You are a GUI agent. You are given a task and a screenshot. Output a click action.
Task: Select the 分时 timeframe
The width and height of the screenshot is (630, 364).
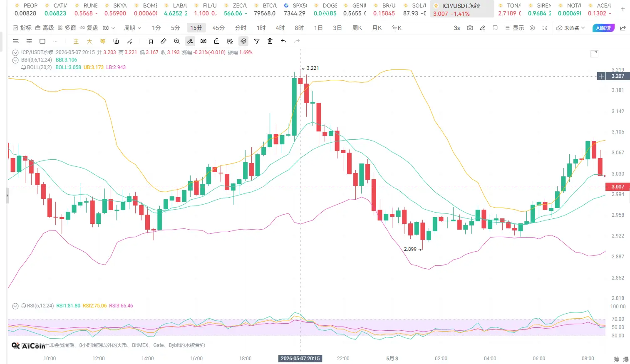coord(241,28)
